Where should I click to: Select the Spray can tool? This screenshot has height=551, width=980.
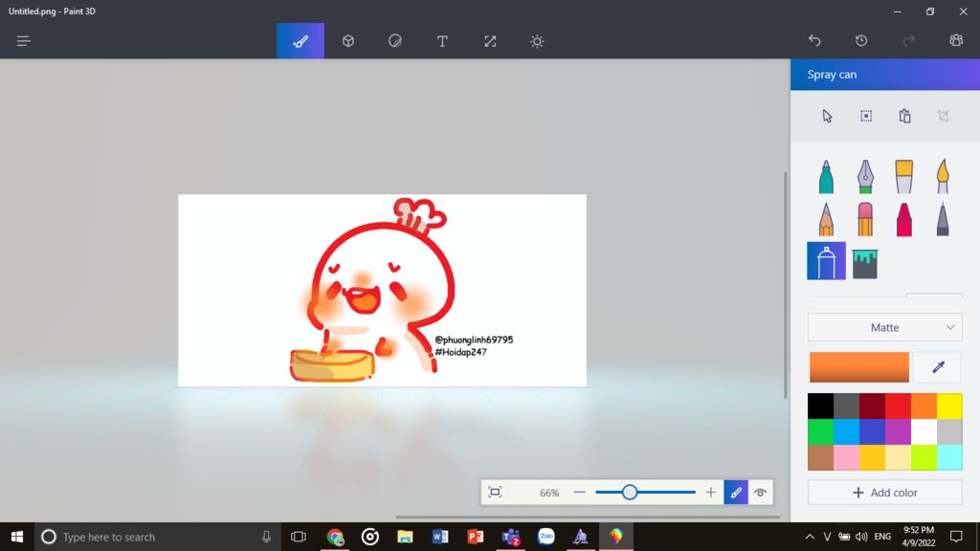tap(826, 260)
